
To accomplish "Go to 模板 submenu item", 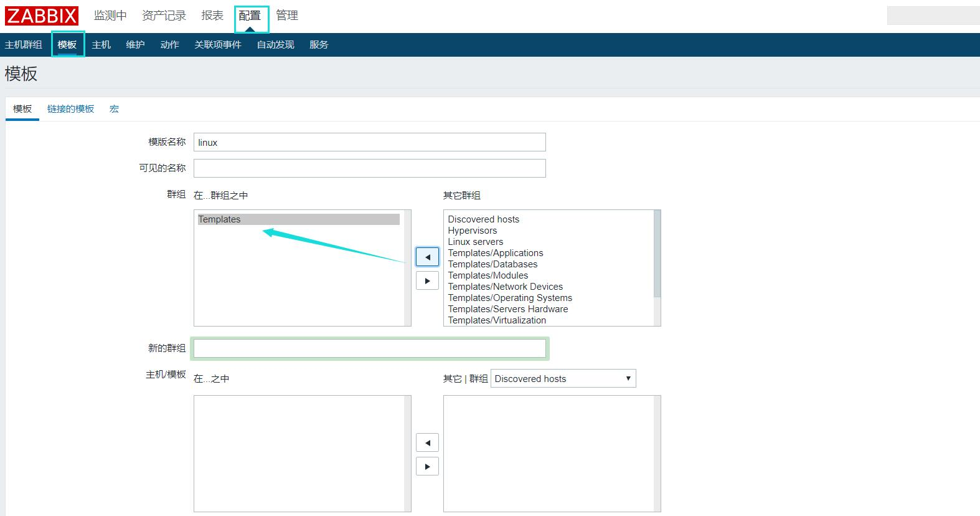I will pyautogui.click(x=67, y=45).
